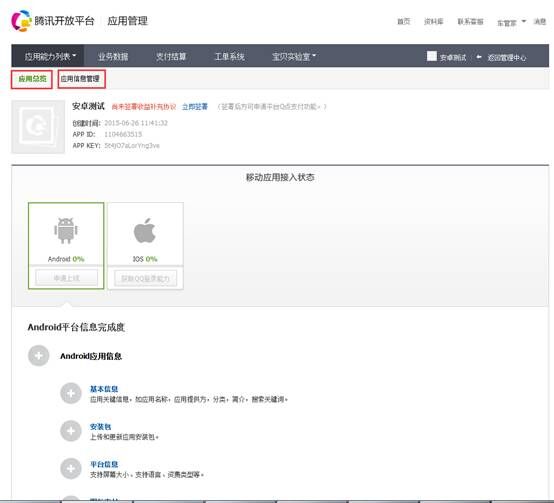
Task: Click the 获取QQ登录能力 button under iOS
Action: click(145, 278)
